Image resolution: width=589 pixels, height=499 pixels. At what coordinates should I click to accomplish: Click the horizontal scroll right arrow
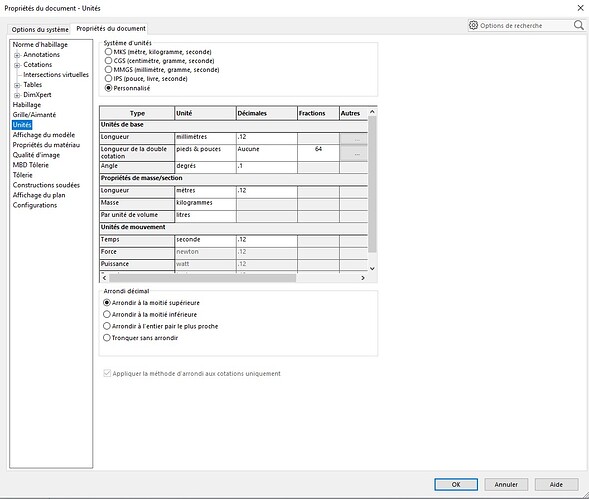tap(363, 278)
